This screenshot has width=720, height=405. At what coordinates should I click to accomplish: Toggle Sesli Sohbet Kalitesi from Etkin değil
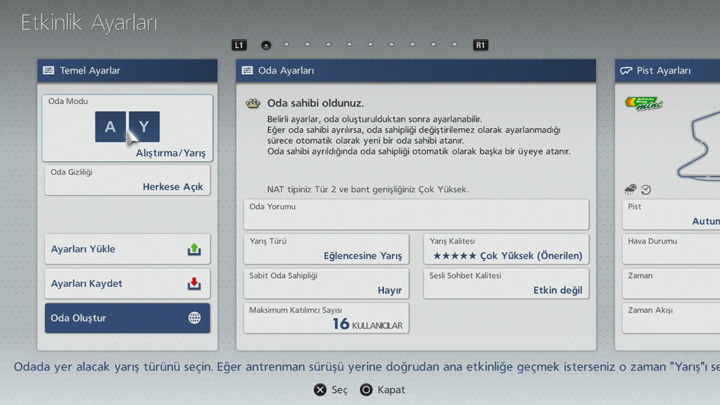[x=506, y=283]
